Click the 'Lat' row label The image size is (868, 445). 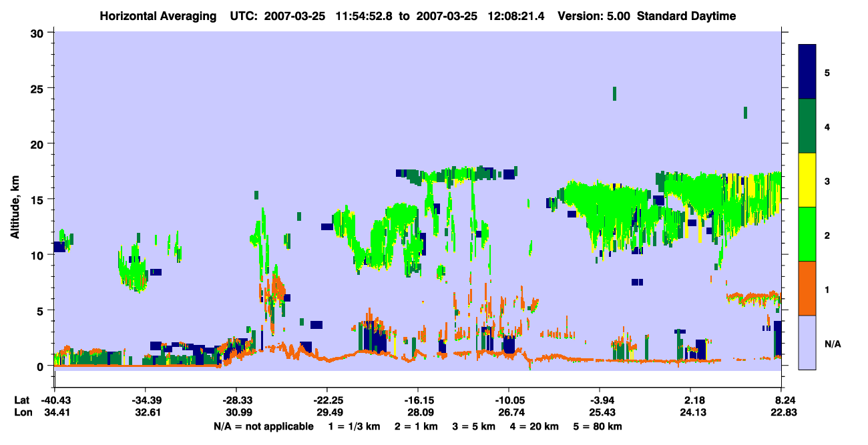click(x=21, y=400)
